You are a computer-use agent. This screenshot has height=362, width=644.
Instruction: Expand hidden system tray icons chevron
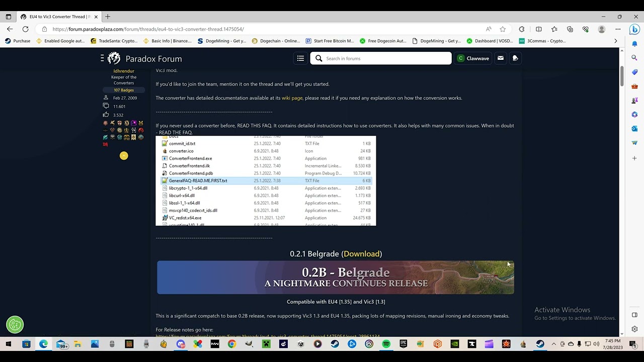554,344
